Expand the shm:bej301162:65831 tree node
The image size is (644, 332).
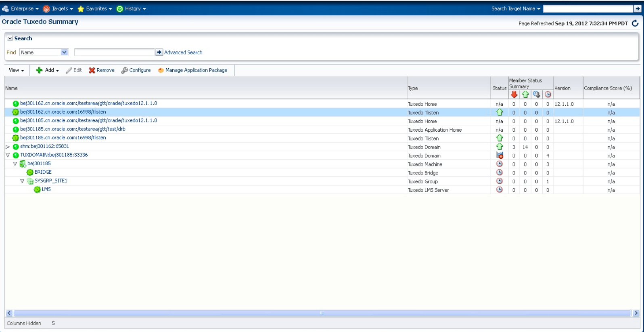[x=8, y=147]
